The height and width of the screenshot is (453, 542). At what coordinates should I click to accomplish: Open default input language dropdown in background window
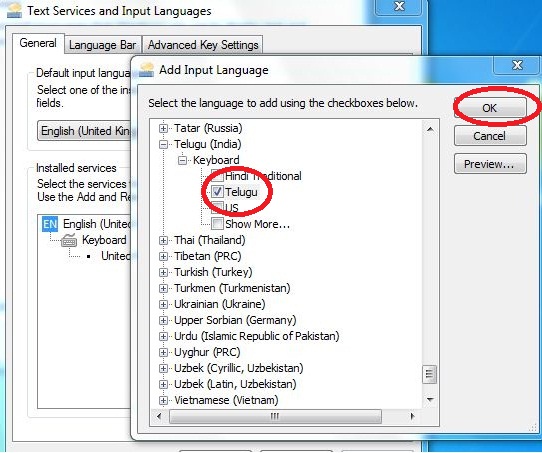pos(84,131)
